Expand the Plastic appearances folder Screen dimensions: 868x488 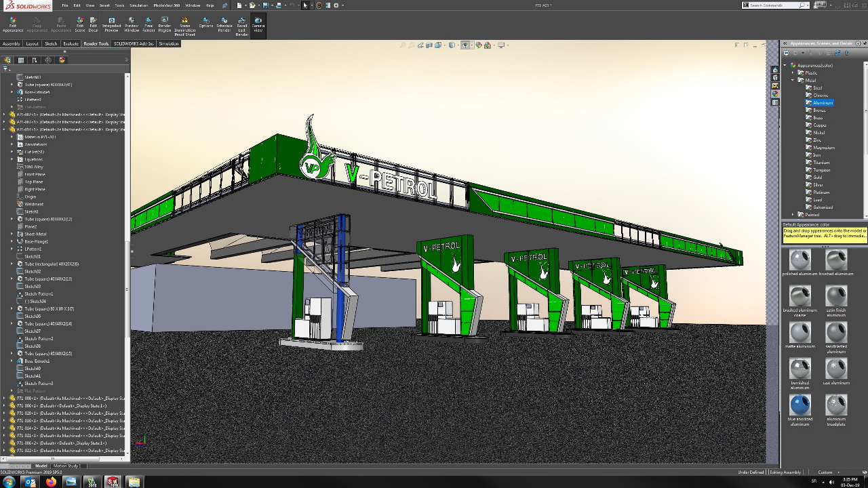pyautogui.click(x=792, y=73)
